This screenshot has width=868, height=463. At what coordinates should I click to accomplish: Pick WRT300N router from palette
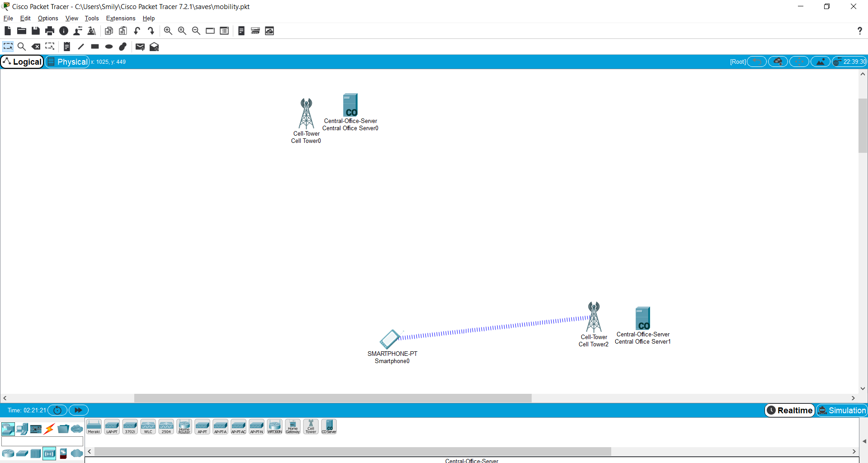coord(274,427)
